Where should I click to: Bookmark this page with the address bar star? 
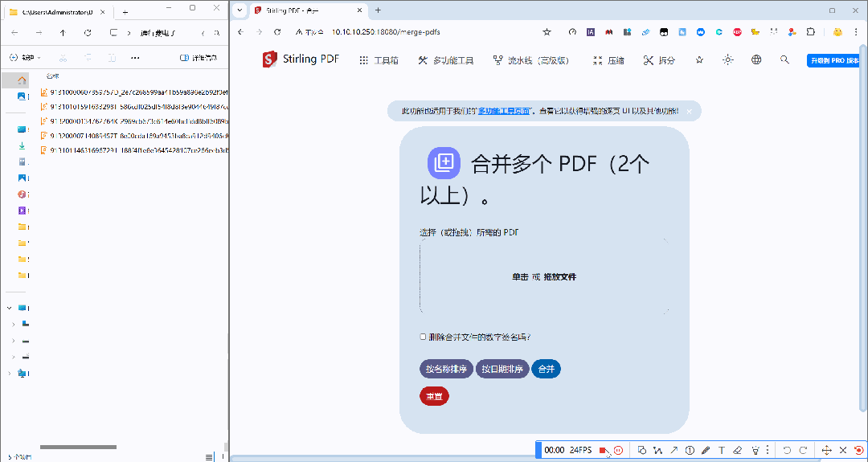click(547, 32)
